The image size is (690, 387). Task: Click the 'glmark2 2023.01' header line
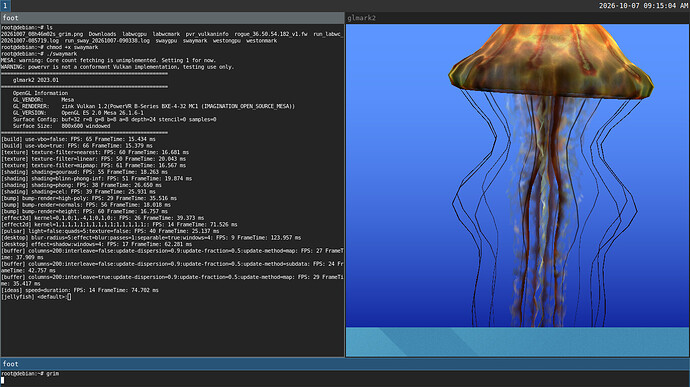pyautogui.click(x=36, y=80)
